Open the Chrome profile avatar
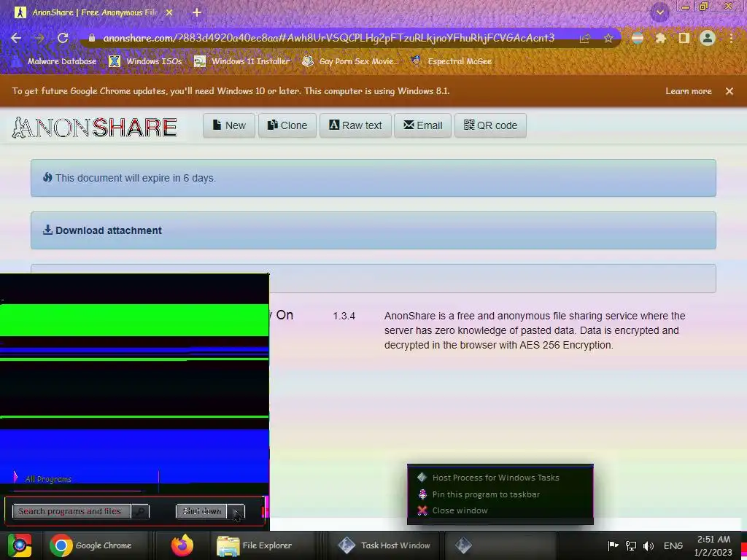 [x=708, y=38]
